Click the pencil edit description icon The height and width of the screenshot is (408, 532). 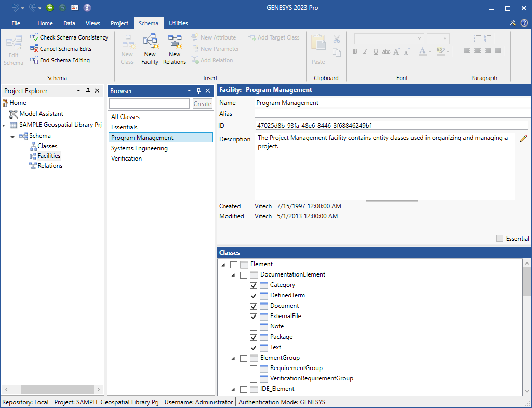pos(523,138)
